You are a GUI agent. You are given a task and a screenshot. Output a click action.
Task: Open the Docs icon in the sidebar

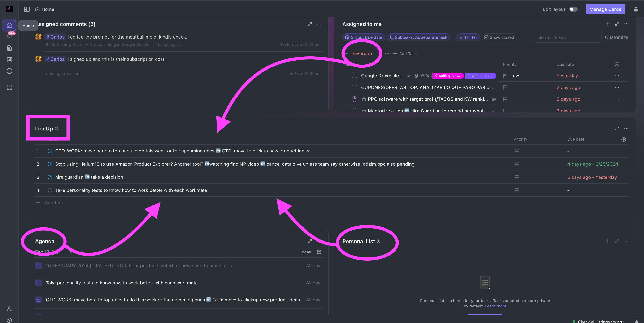(9, 48)
